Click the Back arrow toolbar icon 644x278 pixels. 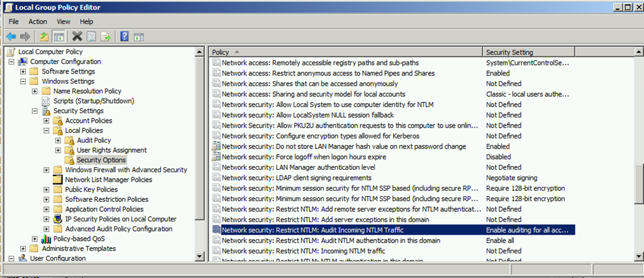pyautogui.click(x=11, y=36)
